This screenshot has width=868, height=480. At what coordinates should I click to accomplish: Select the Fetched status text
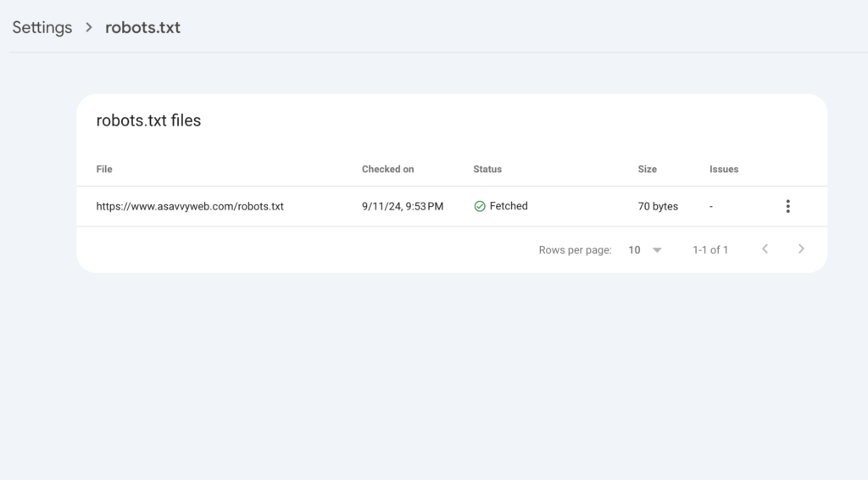pyautogui.click(x=509, y=206)
